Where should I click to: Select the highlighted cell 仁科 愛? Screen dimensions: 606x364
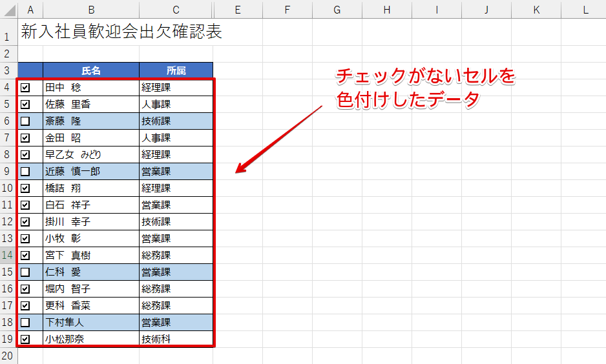(91, 272)
